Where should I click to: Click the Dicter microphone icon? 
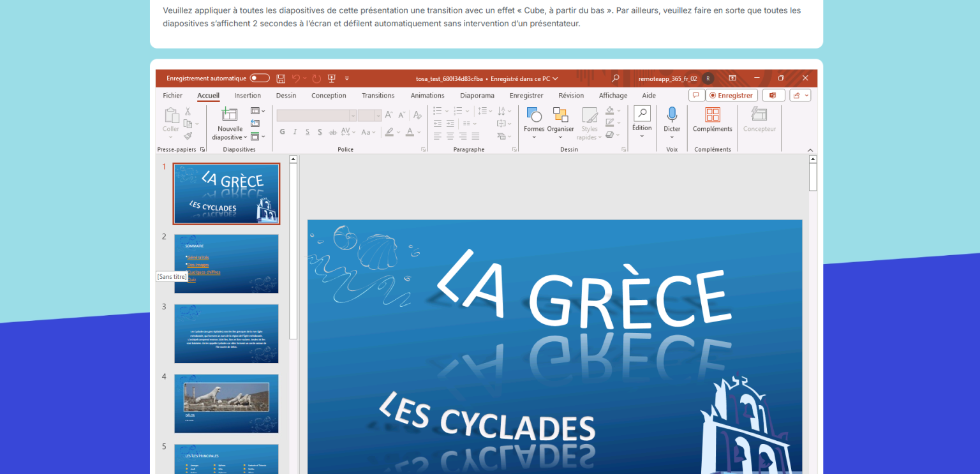[672, 115]
